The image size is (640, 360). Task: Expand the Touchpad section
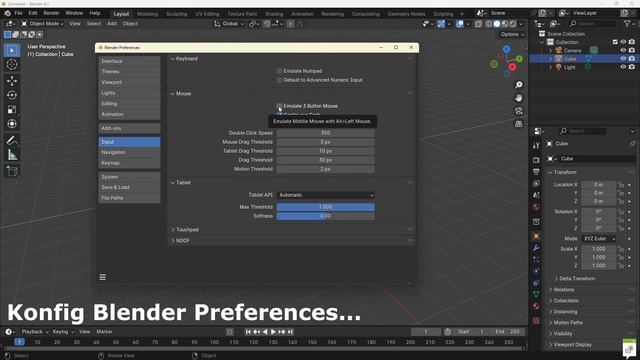[x=173, y=230]
